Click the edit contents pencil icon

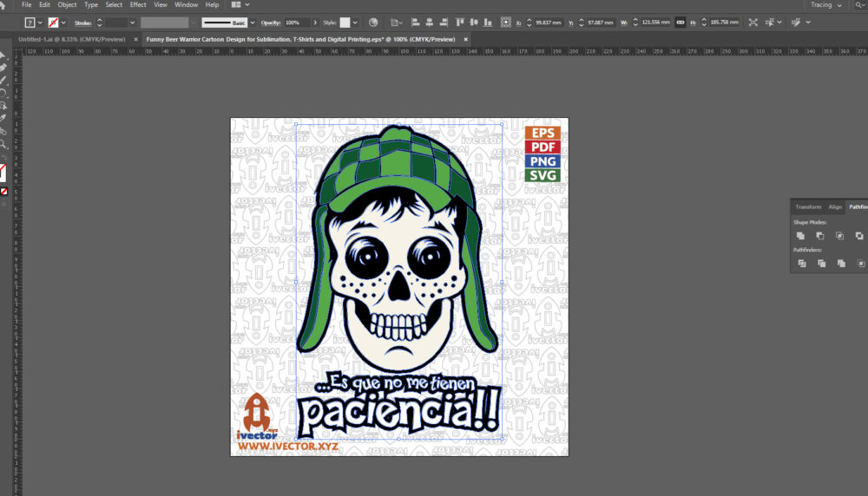(x=795, y=23)
